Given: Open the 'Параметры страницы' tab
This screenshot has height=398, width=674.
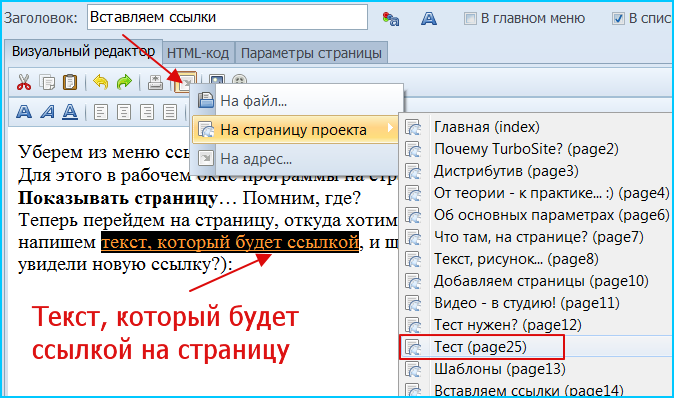Looking at the screenshot, I should point(311,53).
